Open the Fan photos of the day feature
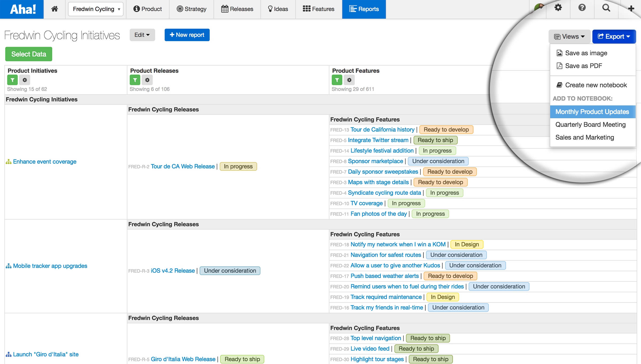Image resolution: width=641 pixels, height=364 pixels. tap(379, 214)
